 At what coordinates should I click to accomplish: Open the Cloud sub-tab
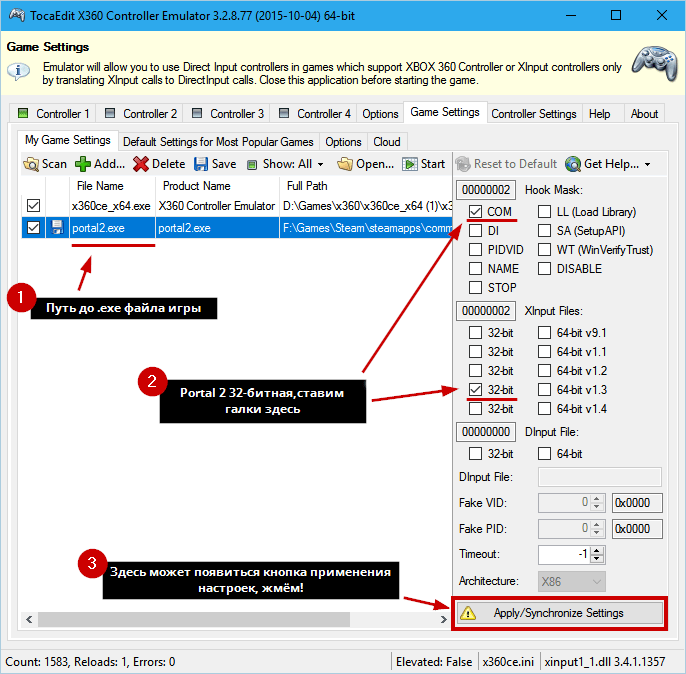pos(387,142)
